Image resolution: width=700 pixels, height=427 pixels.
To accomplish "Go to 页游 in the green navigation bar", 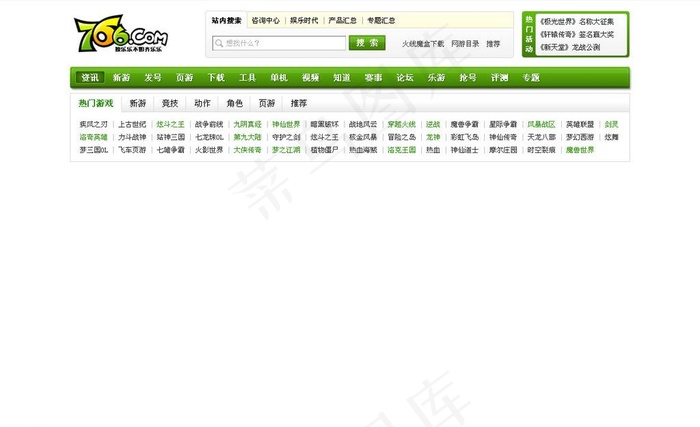I will pyautogui.click(x=184, y=78).
